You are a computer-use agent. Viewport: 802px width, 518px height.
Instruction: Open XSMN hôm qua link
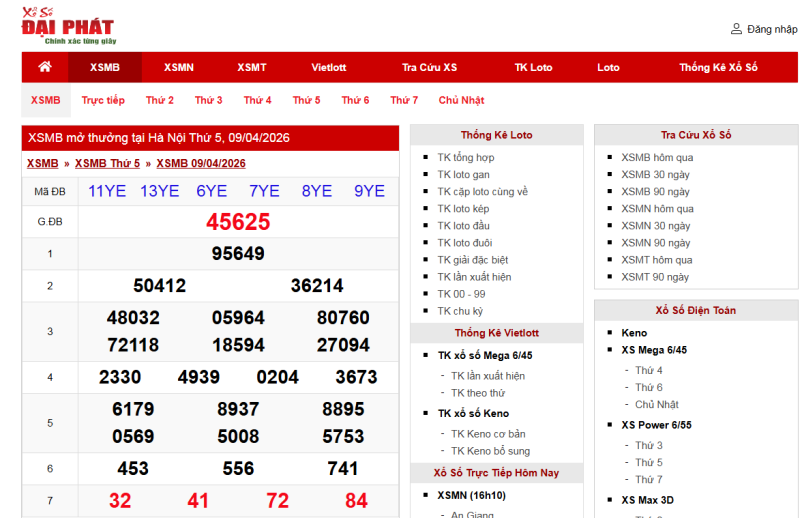[x=658, y=209]
